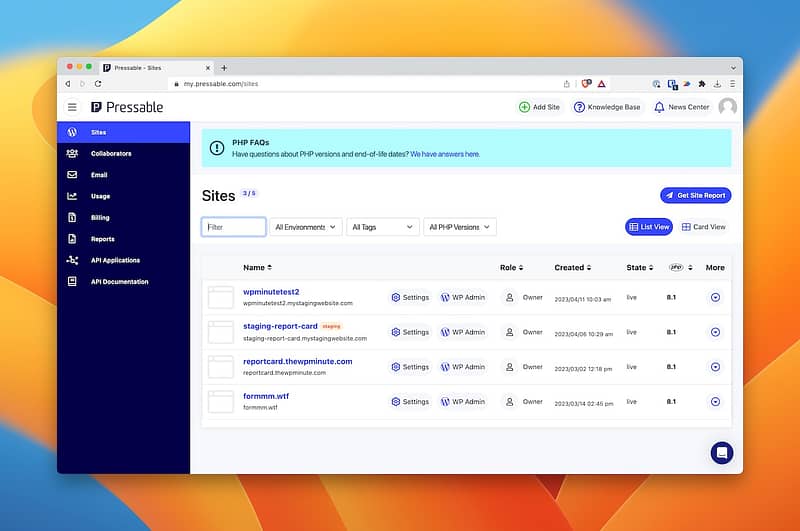
Task: Open Settings for staging-report-card
Action: (410, 332)
